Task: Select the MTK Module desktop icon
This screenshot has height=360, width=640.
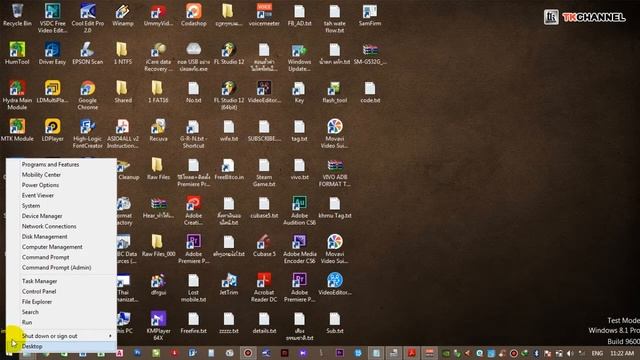Action: click(x=17, y=130)
